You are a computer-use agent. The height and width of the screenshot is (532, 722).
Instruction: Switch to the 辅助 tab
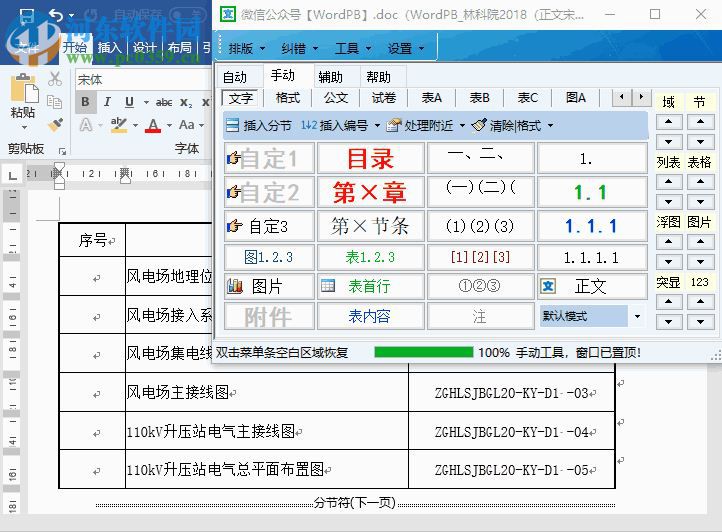pyautogui.click(x=331, y=77)
